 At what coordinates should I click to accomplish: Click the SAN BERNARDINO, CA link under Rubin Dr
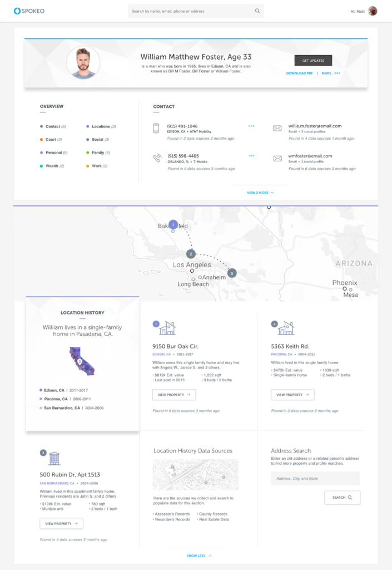[x=57, y=484]
